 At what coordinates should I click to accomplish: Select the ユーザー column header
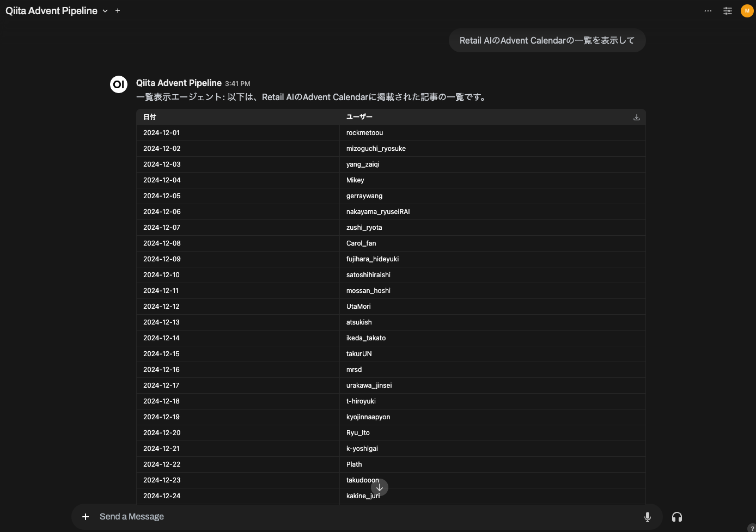359,117
